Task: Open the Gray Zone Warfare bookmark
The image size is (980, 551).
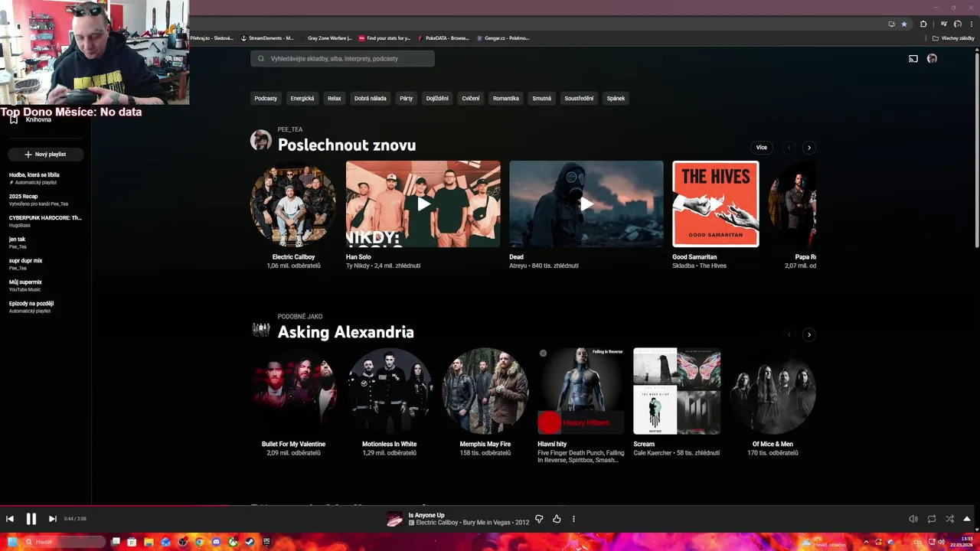Action: pyautogui.click(x=325, y=38)
